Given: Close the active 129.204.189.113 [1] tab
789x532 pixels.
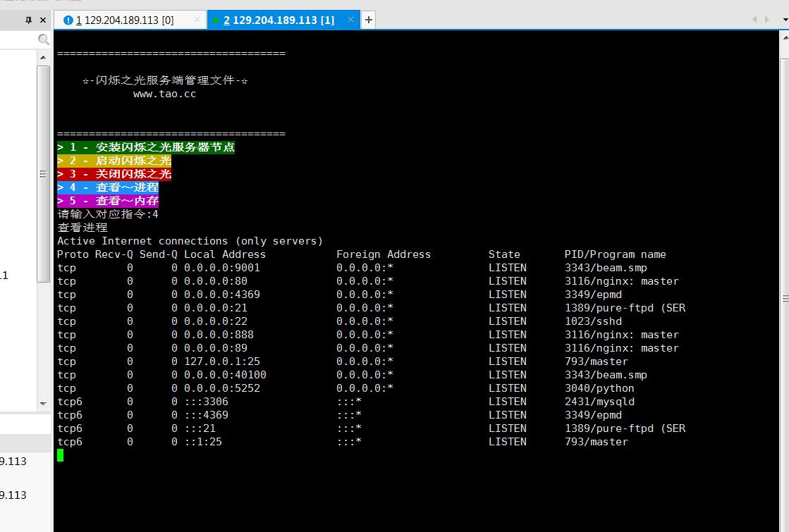Looking at the screenshot, I should 351,20.
